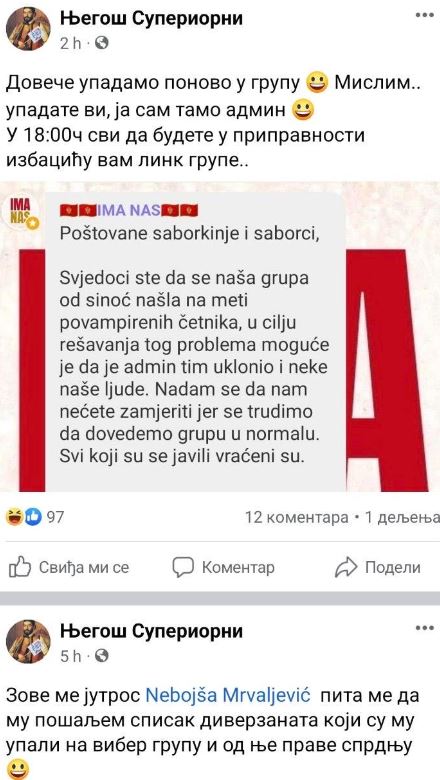Viewport: 440px width, 780px height.
Task: Open the second post author's profile picture
Action: [x=28, y=642]
